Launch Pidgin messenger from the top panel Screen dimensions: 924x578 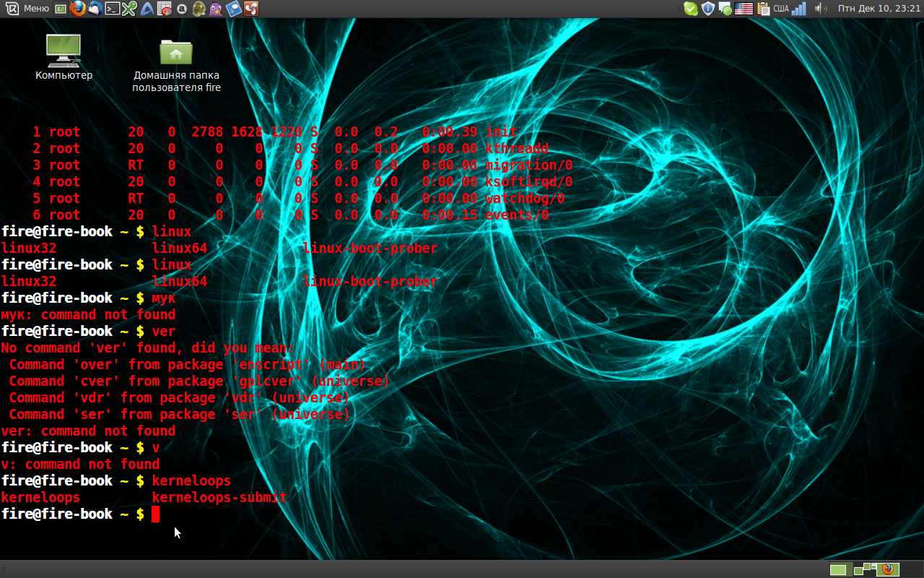click(x=217, y=9)
